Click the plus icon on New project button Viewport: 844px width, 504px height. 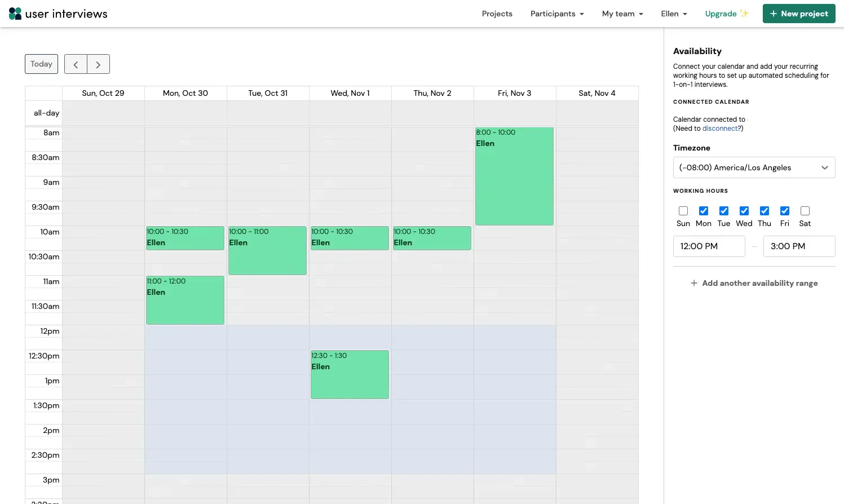[x=773, y=13]
